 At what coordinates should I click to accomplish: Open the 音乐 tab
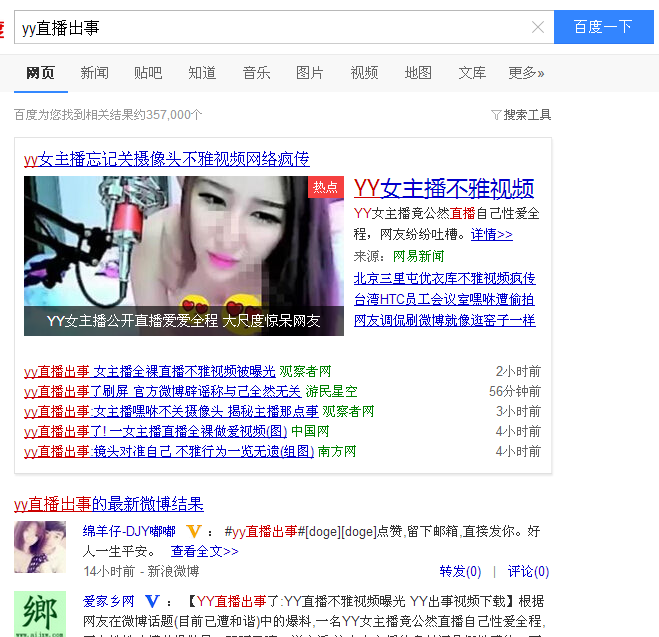[x=256, y=73]
